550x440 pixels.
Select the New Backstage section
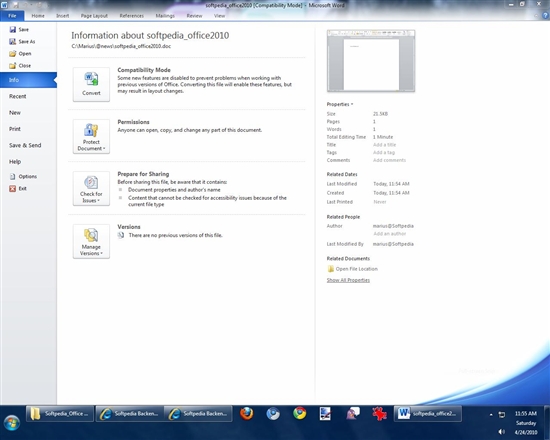point(28,113)
